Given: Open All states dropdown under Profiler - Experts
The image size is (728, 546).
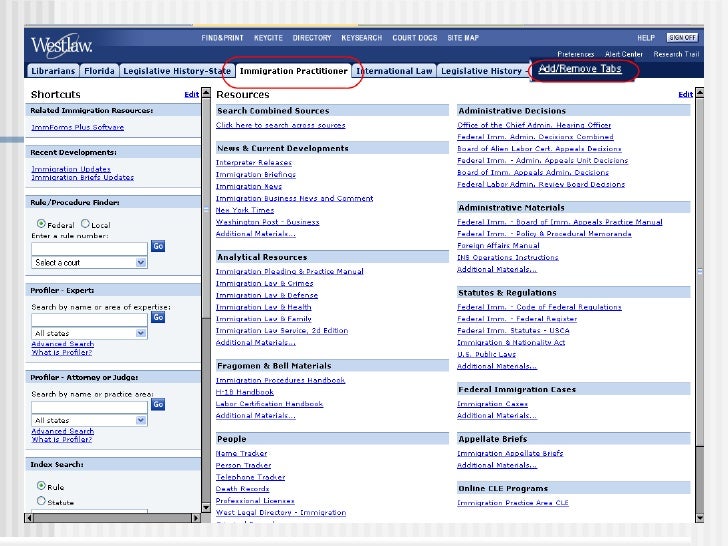Looking at the screenshot, I should 89,333.
